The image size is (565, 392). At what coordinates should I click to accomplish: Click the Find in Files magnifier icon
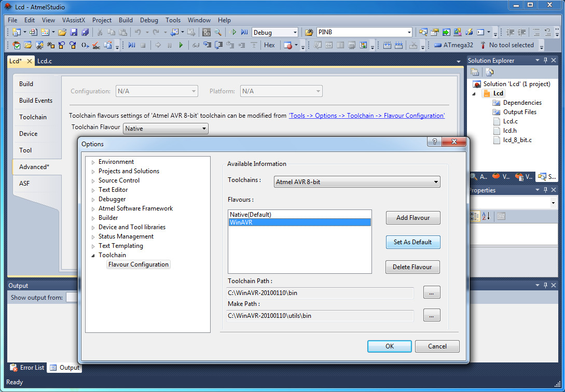click(218, 32)
